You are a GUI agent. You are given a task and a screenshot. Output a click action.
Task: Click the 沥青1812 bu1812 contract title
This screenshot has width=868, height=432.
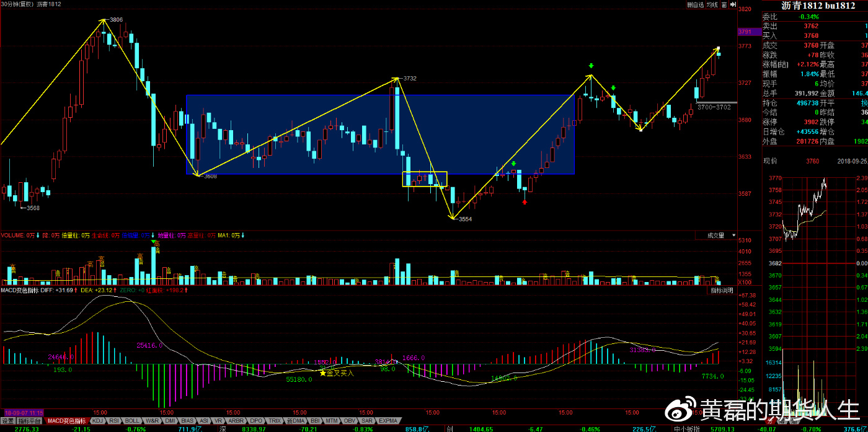coord(818,6)
